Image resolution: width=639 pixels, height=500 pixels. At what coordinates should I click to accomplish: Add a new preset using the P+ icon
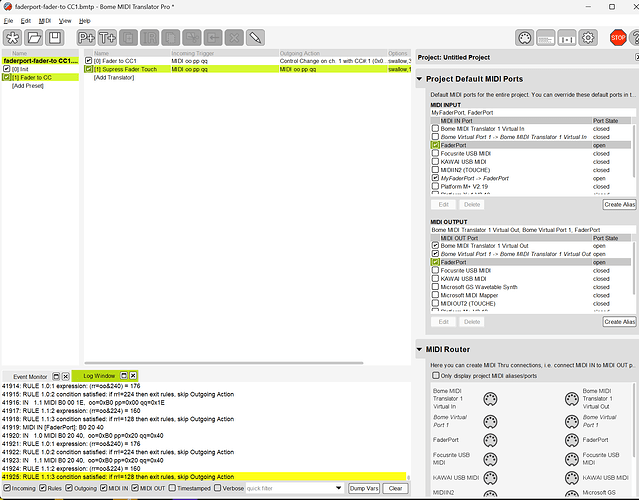(86, 38)
